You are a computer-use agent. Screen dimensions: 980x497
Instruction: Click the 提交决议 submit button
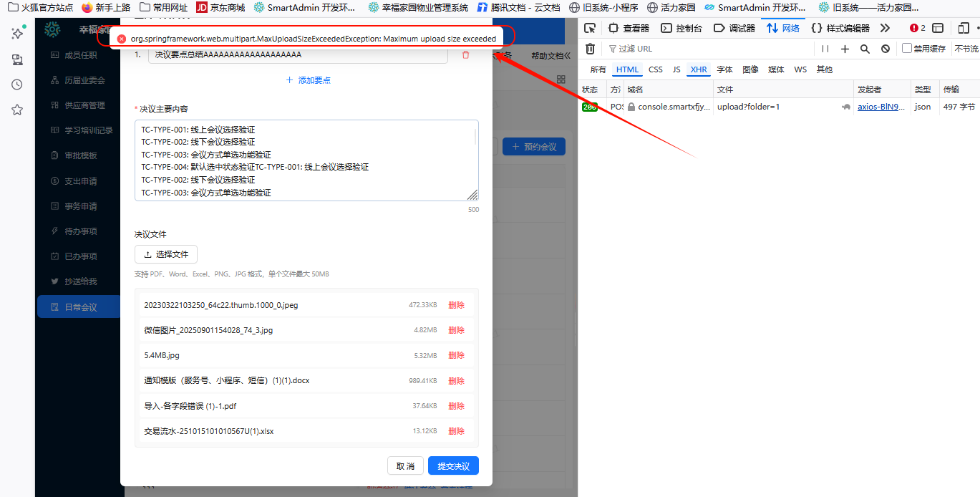pyautogui.click(x=452, y=465)
